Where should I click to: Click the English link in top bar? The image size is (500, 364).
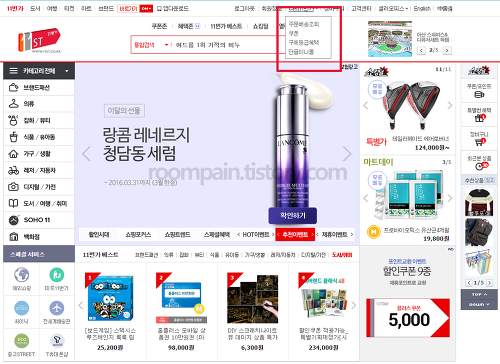point(422,9)
